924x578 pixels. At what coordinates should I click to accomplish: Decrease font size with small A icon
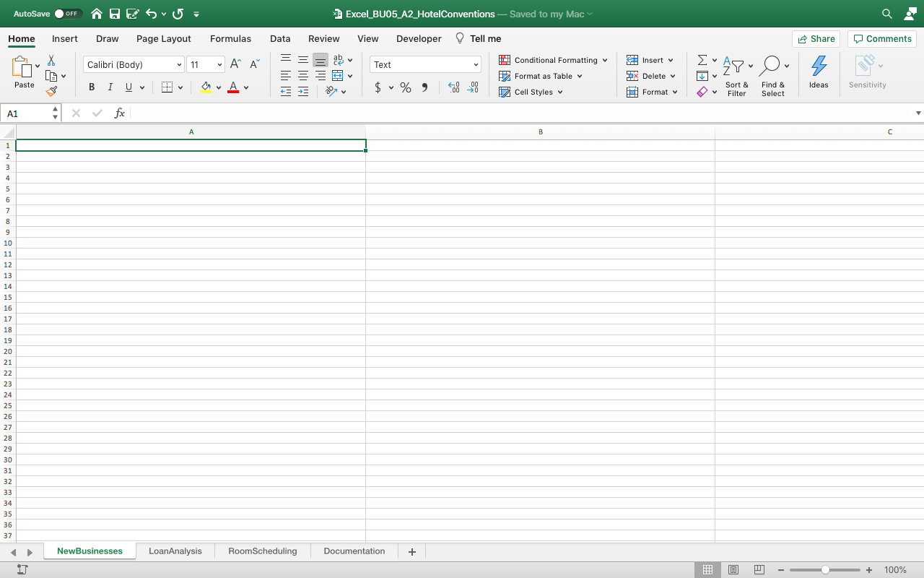(254, 64)
